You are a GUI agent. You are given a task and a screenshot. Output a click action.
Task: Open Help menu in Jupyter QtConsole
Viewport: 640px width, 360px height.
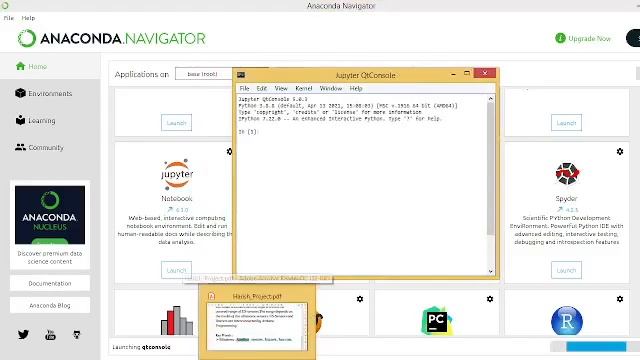[x=356, y=88]
